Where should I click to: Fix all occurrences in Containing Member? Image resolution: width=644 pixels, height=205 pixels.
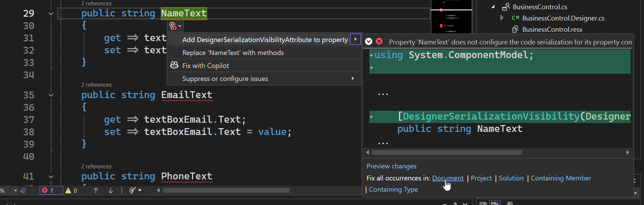coord(561,178)
